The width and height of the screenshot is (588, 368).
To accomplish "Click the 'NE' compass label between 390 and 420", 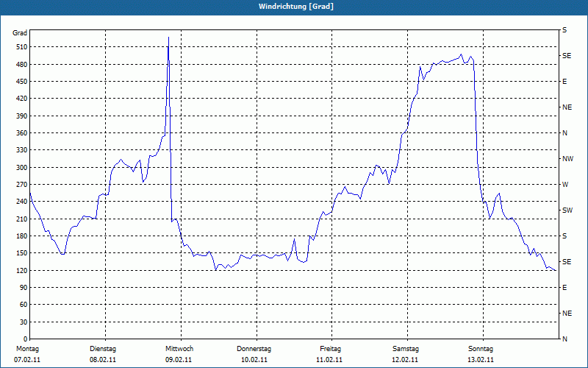I will 567,107.
